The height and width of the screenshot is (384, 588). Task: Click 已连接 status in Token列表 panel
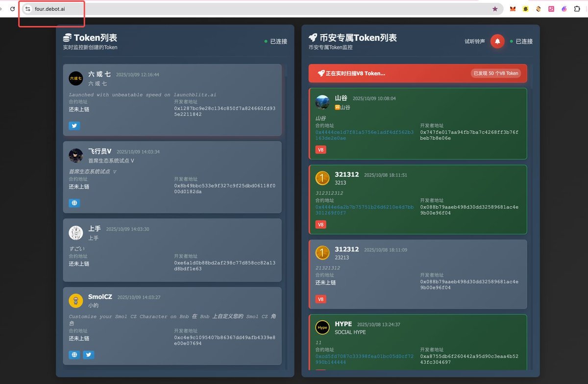coord(276,42)
